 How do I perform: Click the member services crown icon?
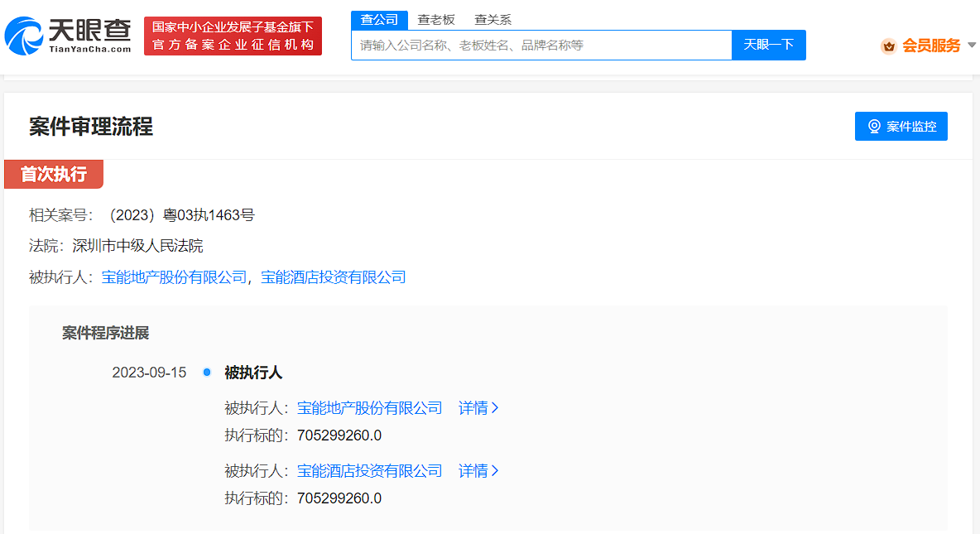[x=888, y=46]
